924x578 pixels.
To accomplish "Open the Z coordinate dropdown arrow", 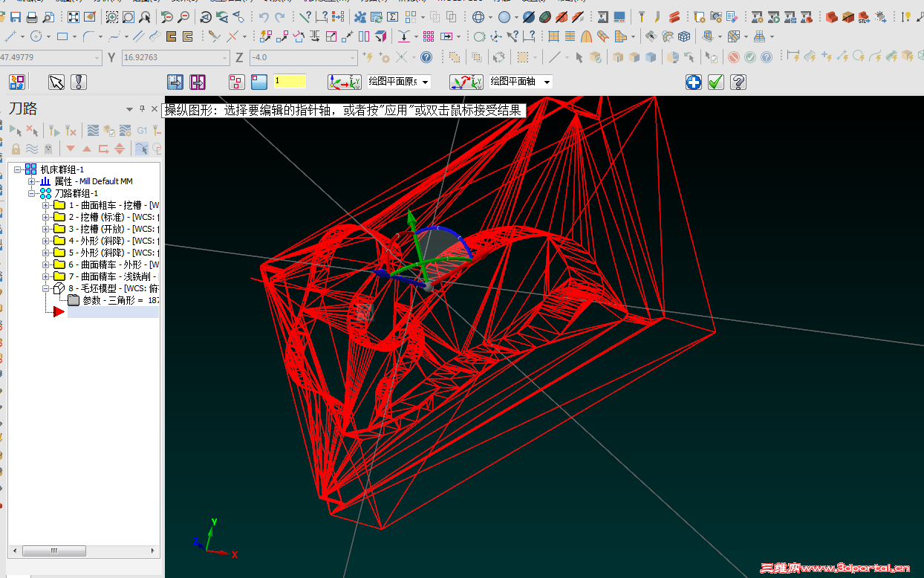I will point(353,57).
